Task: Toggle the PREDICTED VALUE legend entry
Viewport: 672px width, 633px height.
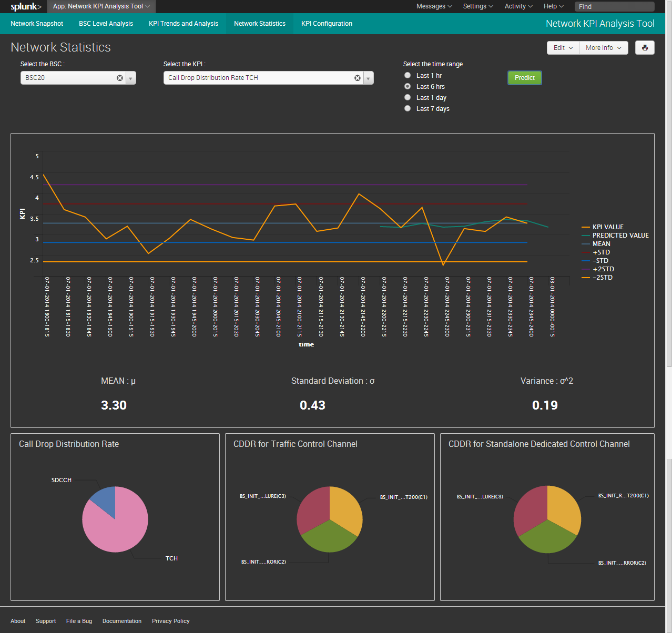Action: [x=615, y=236]
